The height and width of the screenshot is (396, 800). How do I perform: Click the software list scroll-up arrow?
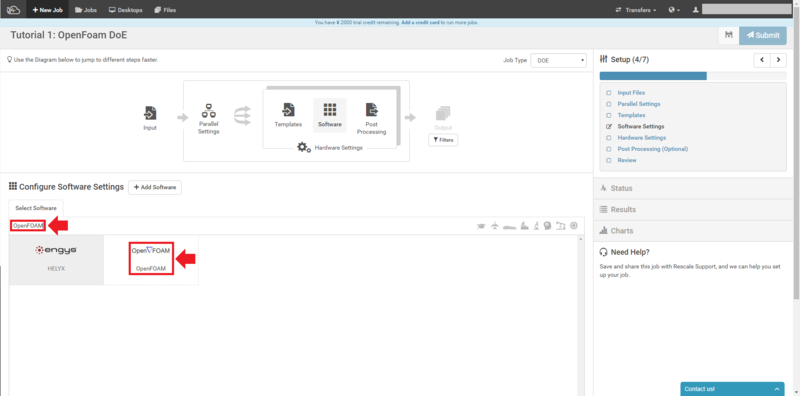click(581, 239)
